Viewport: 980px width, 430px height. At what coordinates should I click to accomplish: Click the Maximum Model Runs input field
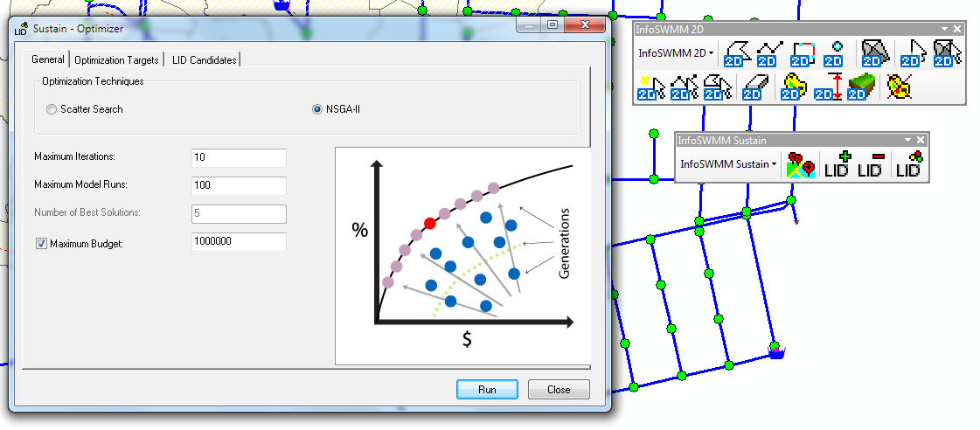[239, 185]
